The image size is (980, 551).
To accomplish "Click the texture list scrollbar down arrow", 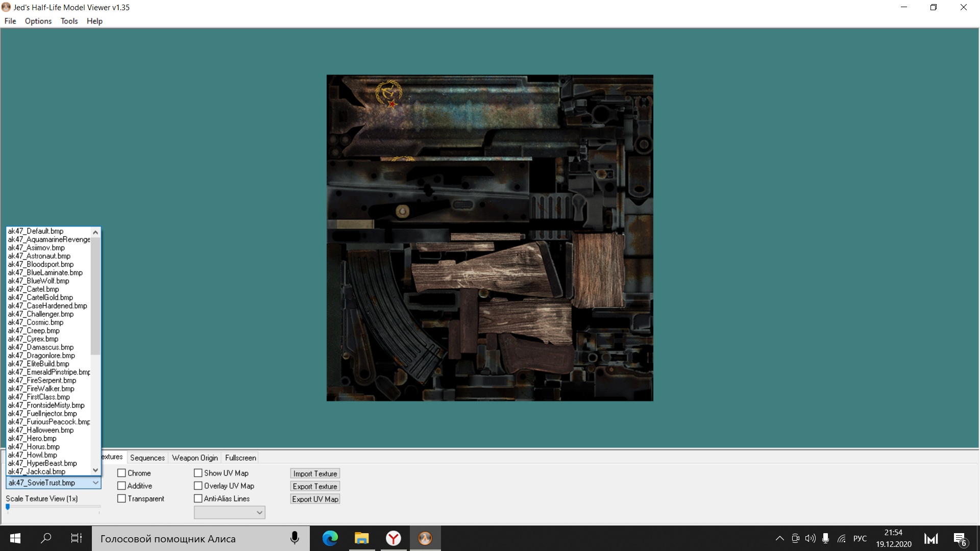I will click(95, 470).
